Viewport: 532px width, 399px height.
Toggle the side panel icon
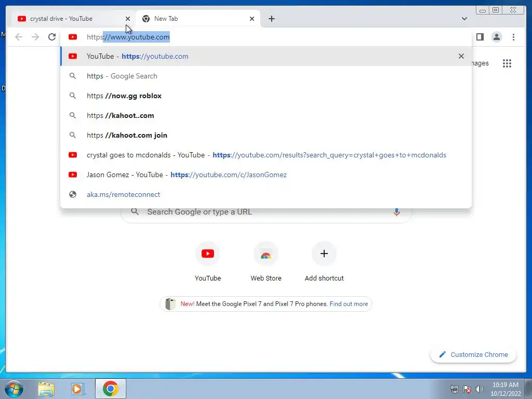(480, 37)
